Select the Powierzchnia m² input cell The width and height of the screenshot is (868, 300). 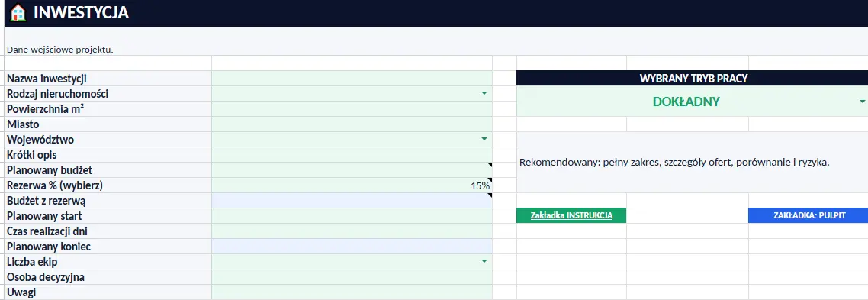click(x=352, y=108)
